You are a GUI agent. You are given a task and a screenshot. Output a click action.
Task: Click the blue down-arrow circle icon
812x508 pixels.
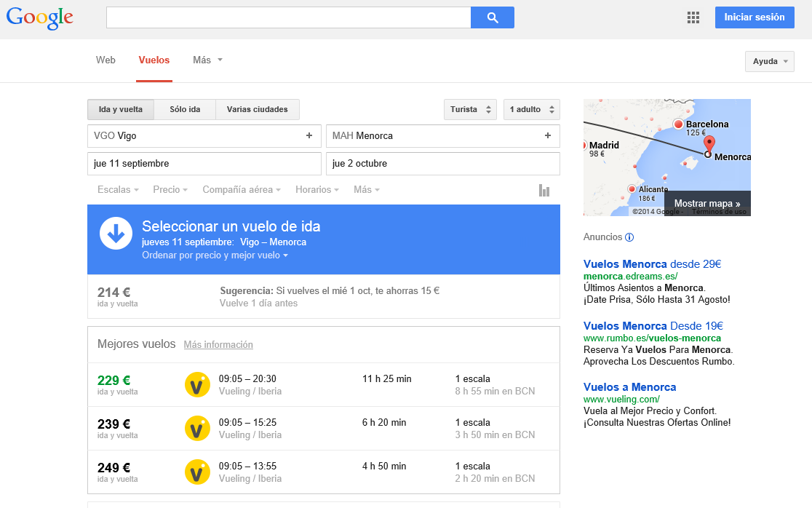pyautogui.click(x=116, y=233)
